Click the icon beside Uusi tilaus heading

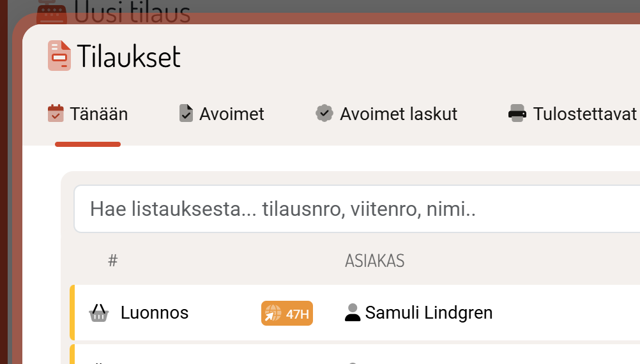(x=52, y=11)
